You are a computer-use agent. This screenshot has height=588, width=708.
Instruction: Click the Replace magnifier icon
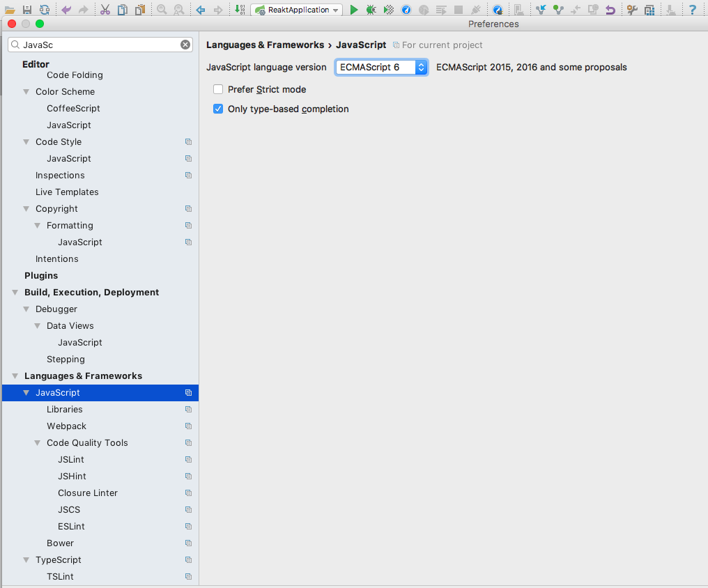click(179, 10)
